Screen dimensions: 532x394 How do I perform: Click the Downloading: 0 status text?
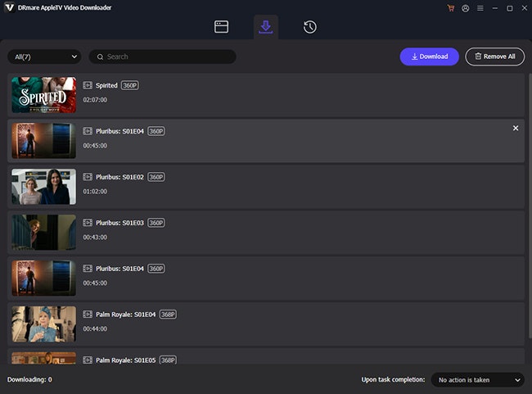click(29, 379)
